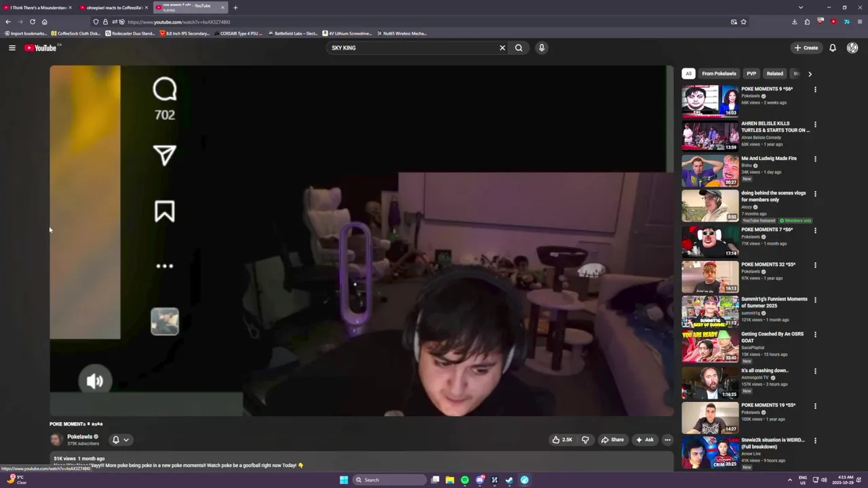Open options for Me And Ludwig Made Fire

(815, 159)
